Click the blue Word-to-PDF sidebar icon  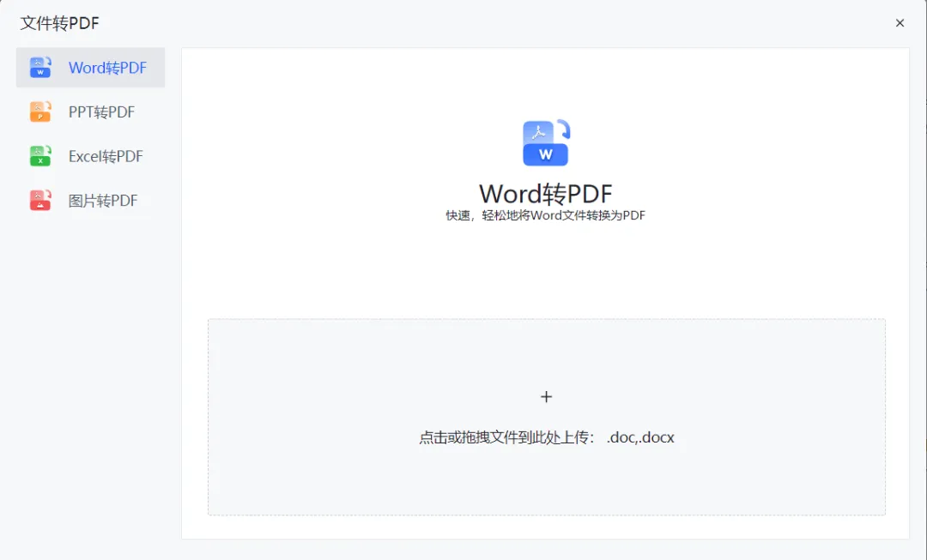(40, 68)
